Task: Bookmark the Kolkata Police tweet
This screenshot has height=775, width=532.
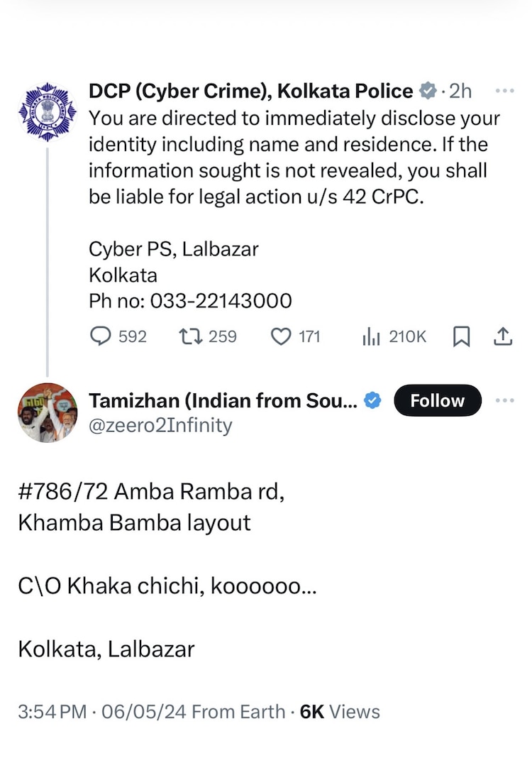Action: [x=461, y=336]
